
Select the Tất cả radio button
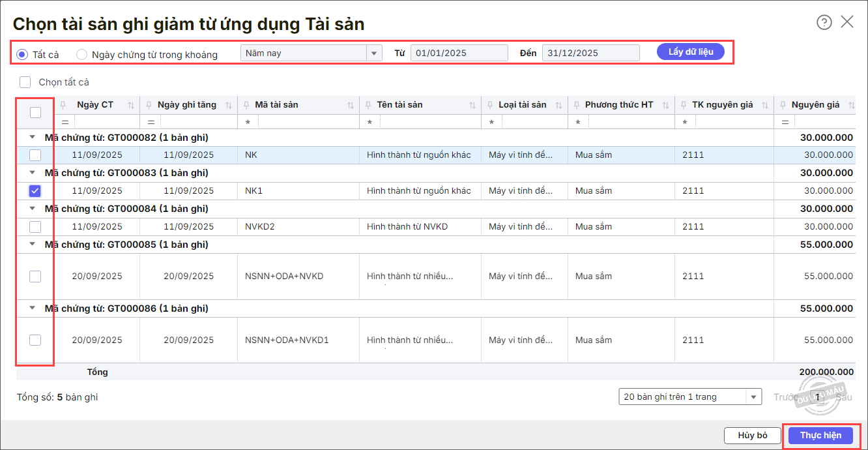pyautogui.click(x=22, y=55)
